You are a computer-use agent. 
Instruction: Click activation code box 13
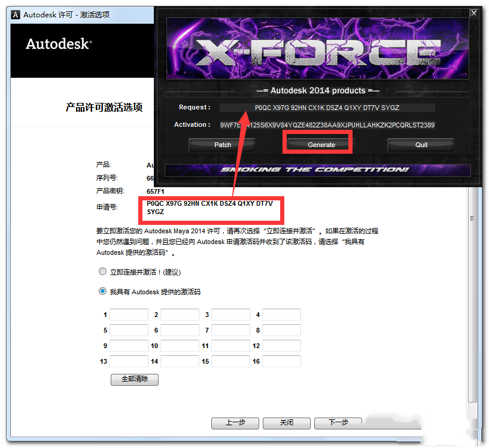point(129,361)
